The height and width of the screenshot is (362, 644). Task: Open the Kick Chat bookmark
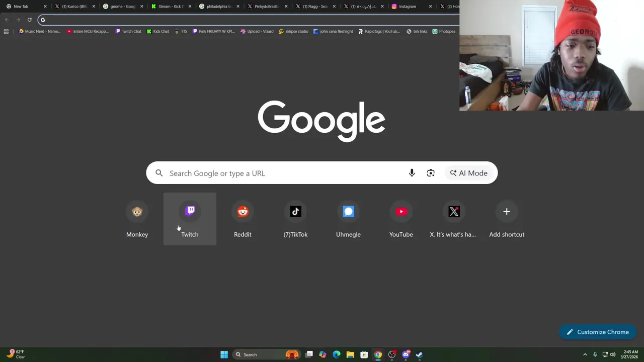(158, 31)
